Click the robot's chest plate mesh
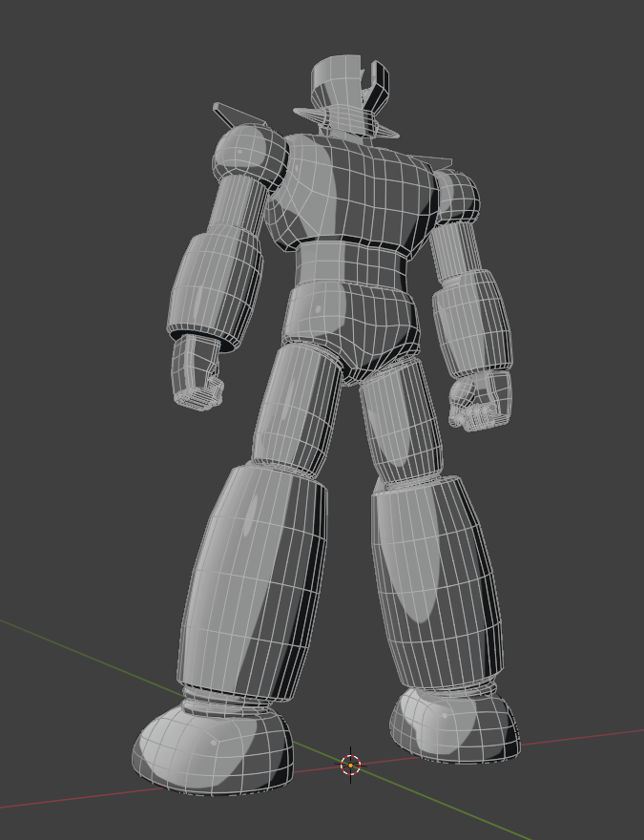The image size is (644, 840). pos(358,191)
